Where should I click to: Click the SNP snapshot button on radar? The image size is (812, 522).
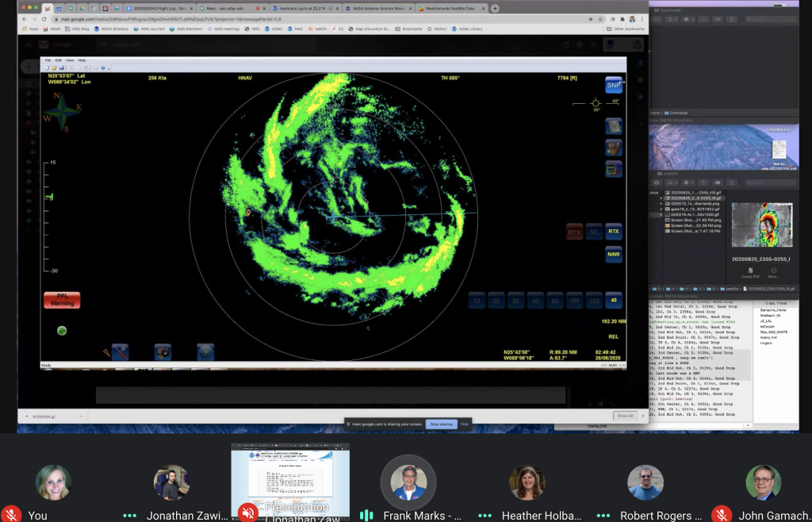pyautogui.click(x=614, y=85)
